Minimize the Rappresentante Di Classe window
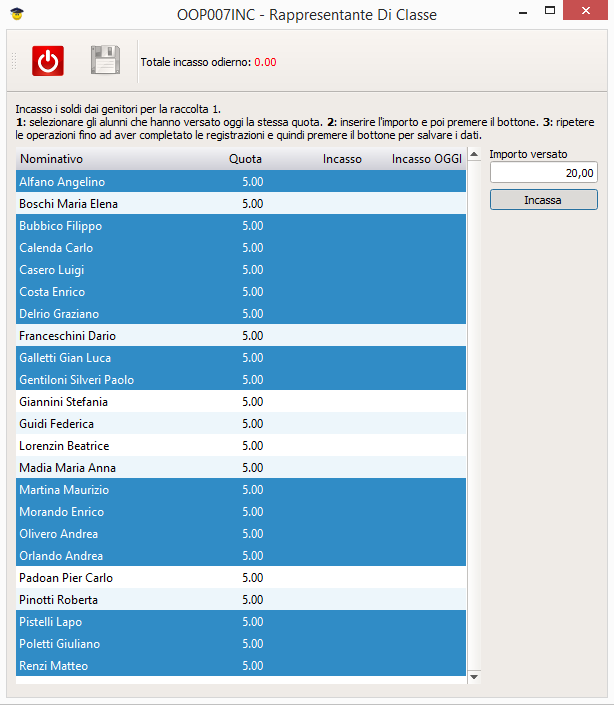Image resolution: width=614 pixels, height=705 pixels. tap(523, 11)
